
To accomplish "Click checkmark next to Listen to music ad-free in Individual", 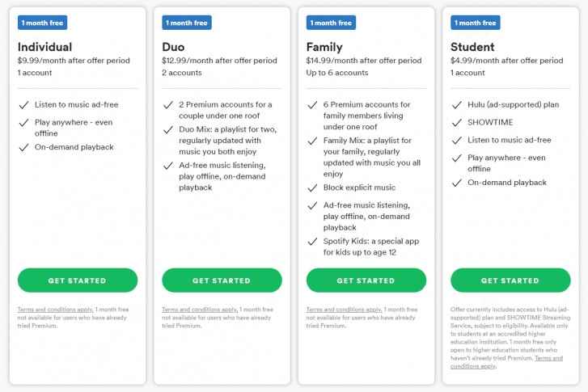I will click(24, 105).
